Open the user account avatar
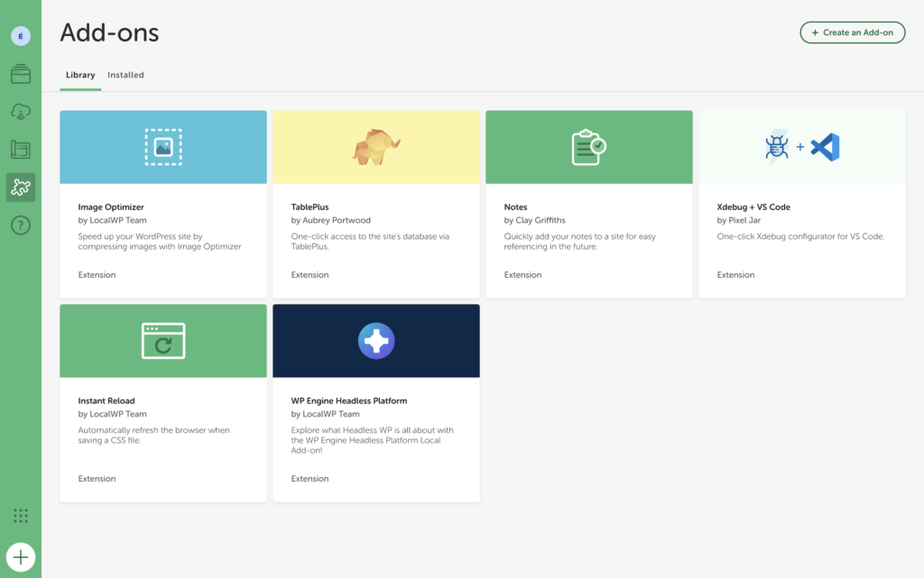The image size is (924, 578). tap(21, 36)
